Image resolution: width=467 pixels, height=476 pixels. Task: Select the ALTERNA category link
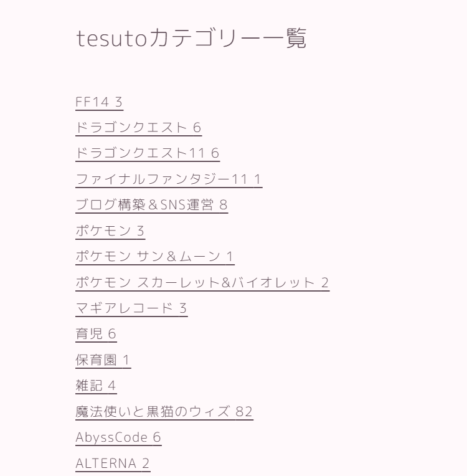[113, 464]
